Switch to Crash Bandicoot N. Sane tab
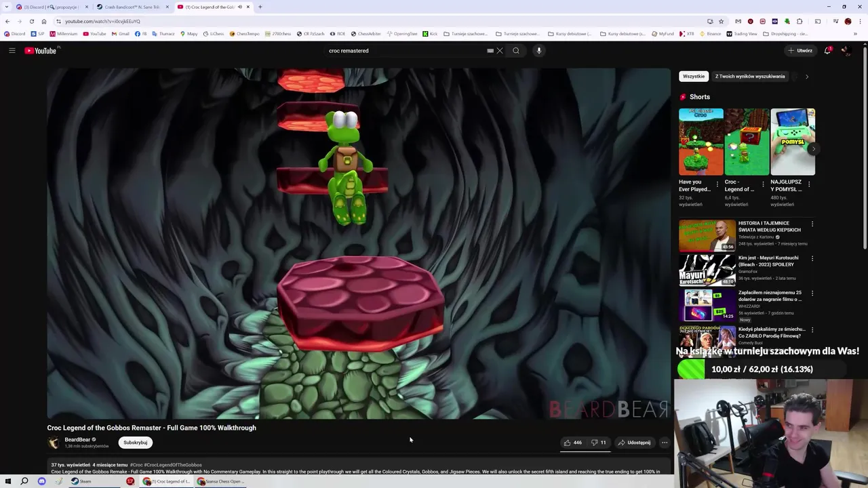The width and height of the screenshot is (868, 488). coord(132,7)
